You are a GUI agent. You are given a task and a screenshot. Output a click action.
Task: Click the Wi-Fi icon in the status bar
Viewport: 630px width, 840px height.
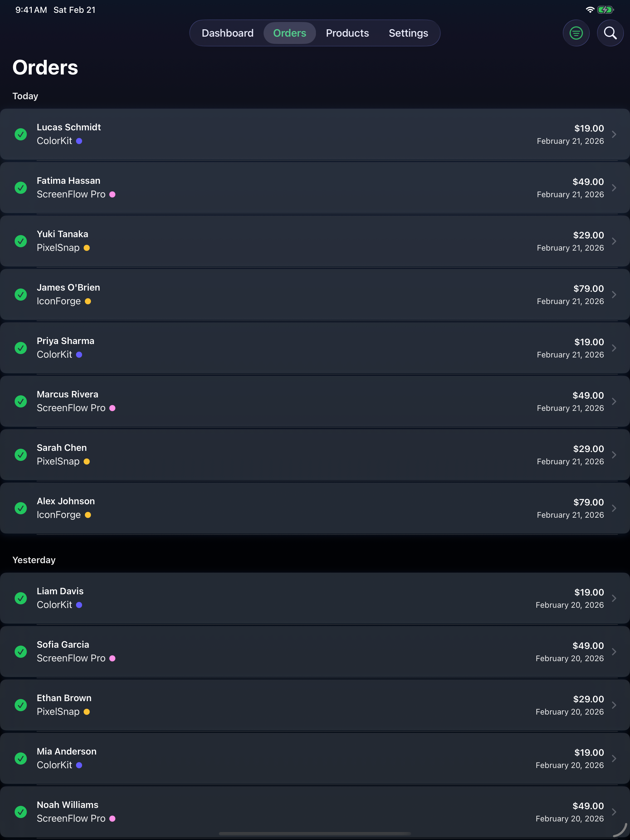click(590, 10)
